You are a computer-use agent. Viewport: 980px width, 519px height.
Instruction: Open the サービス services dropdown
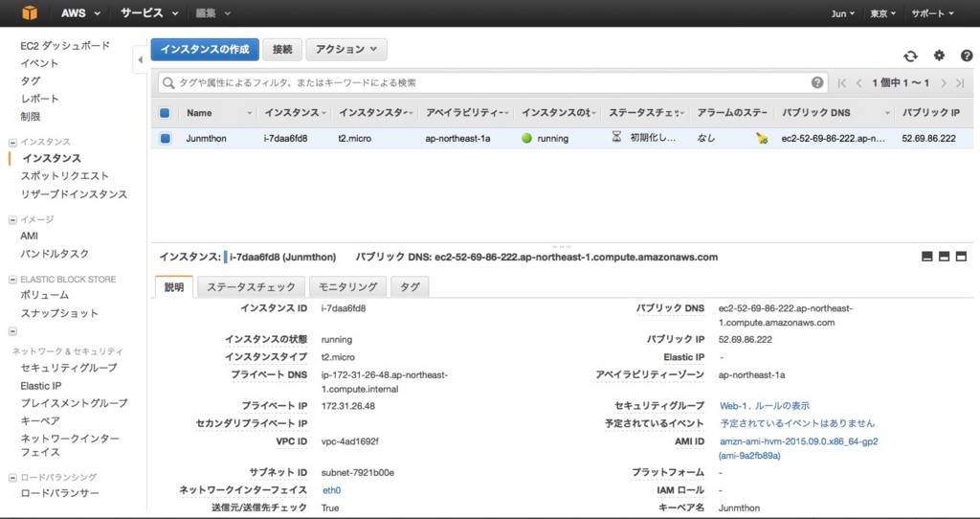click(x=149, y=13)
